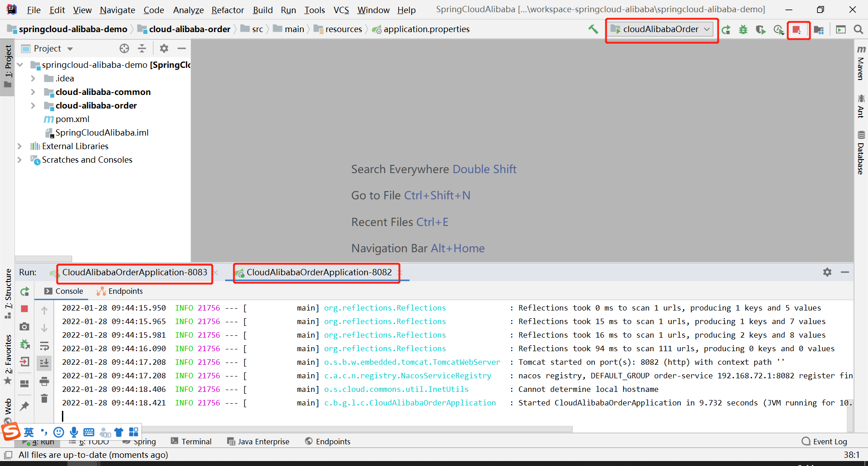Image resolution: width=868 pixels, height=466 pixels.
Task: Expand the cloud-alibaba-order folder
Action: coord(33,105)
